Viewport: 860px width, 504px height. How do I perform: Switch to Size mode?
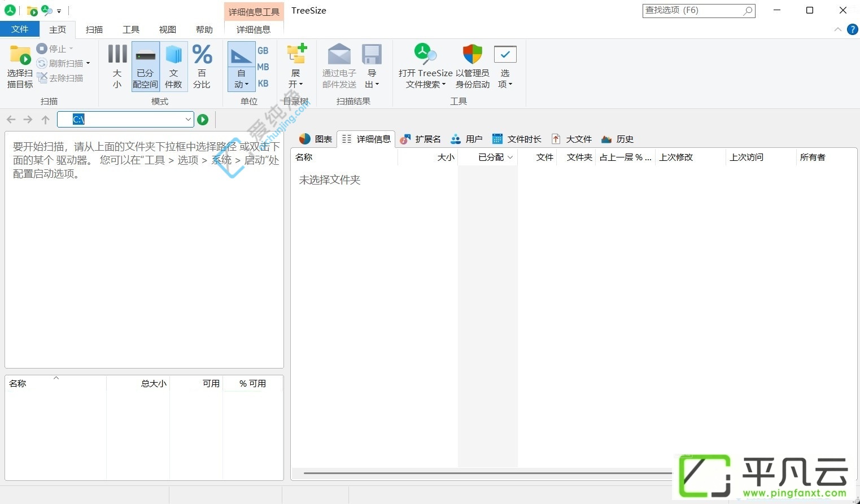pyautogui.click(x=117, y=67)
